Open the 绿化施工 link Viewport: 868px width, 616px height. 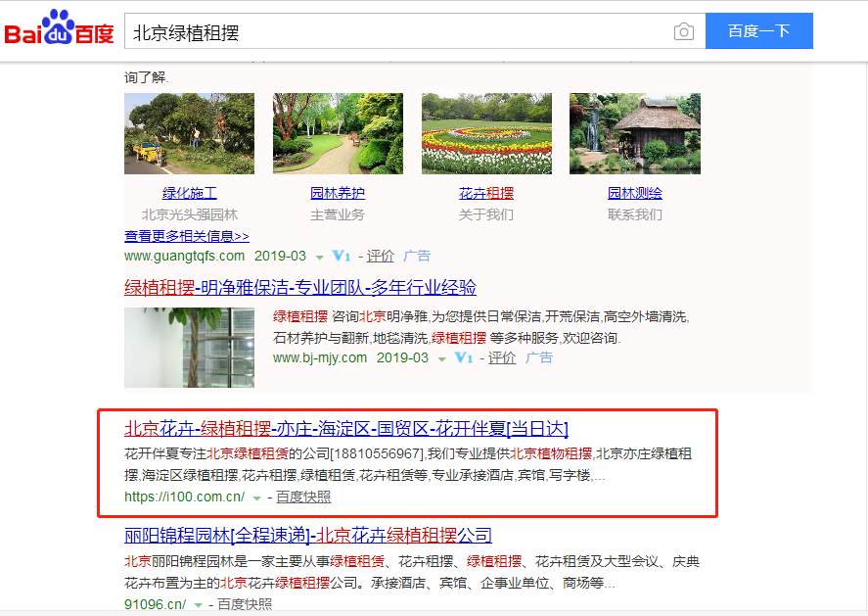[x=189, y=194]
